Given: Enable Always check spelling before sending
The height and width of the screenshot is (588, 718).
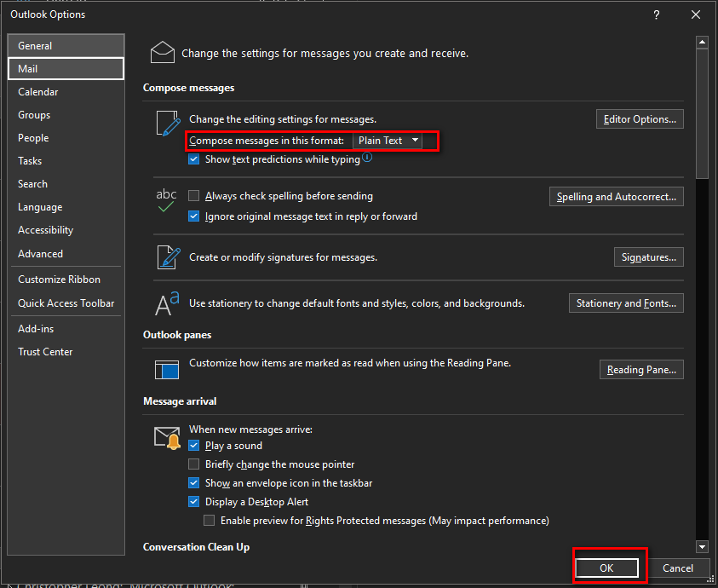Looking at the screenshot, I should pos(193,195).
